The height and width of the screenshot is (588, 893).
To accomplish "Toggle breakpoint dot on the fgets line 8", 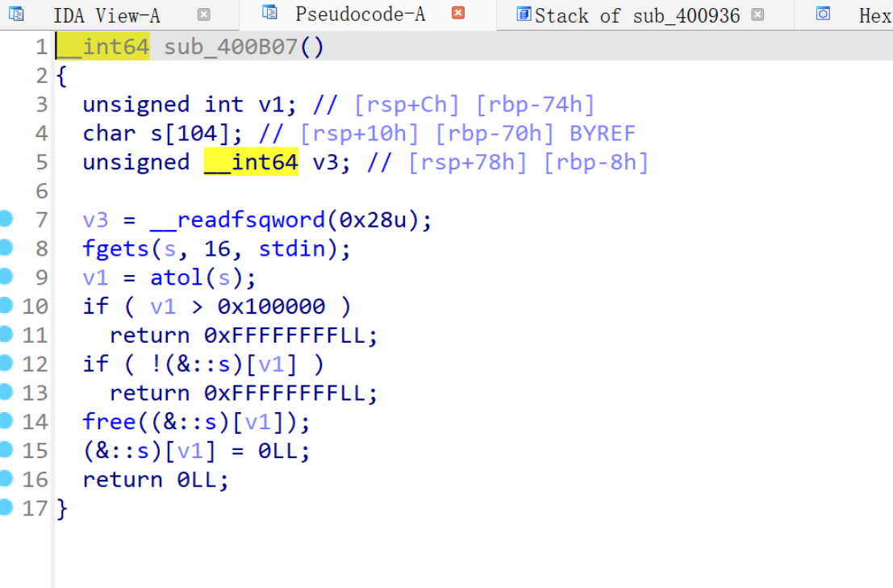I will point(7,248).
